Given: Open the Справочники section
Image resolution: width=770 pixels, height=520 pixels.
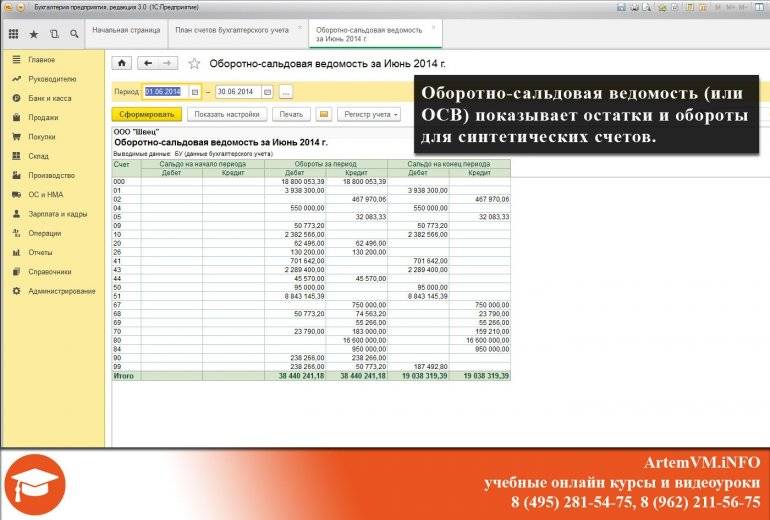Looking at the screenshot, I should 50,272.
